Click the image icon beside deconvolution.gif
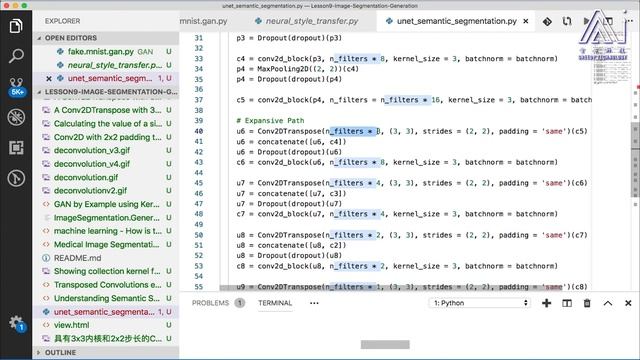The image size is (640, 360). (x=46, y=178)
